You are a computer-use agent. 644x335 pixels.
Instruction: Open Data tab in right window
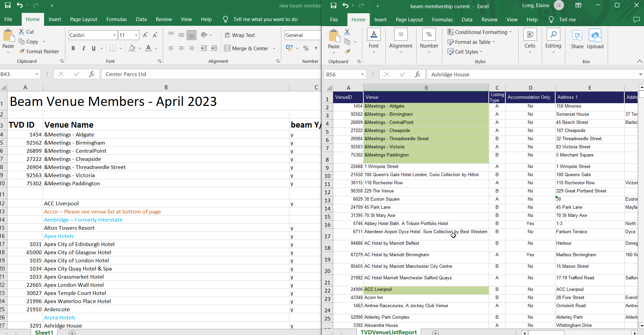[467, 20]
